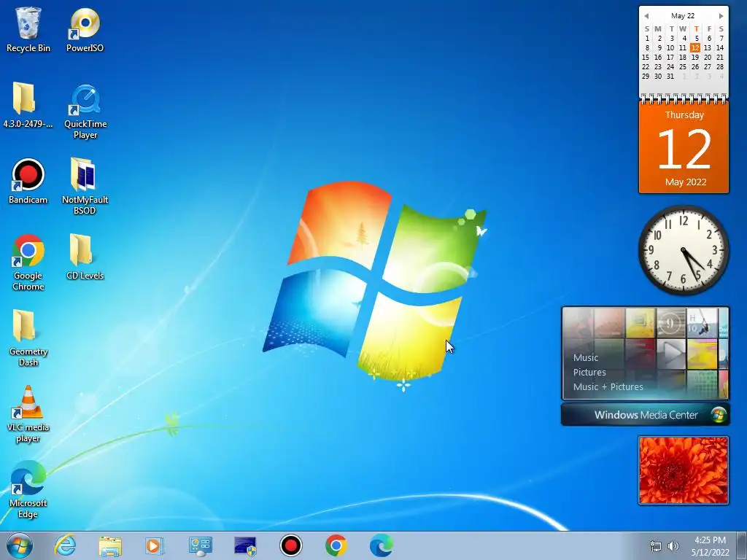747x560 pixels.
Task: Open Music in Media Center gadget
Action: point(586,357)
